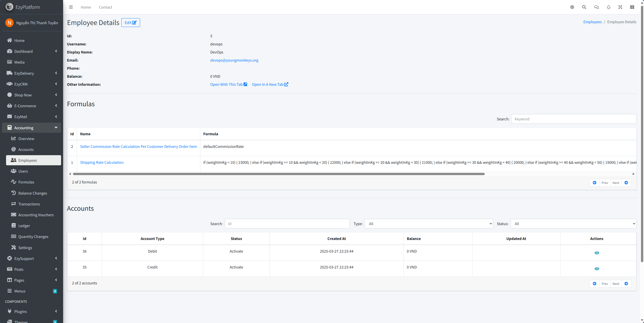The width and height of the screenshot is (644, 323).
Task: Expand the EzyCRM sidebar menu
Action: (32, 84)
